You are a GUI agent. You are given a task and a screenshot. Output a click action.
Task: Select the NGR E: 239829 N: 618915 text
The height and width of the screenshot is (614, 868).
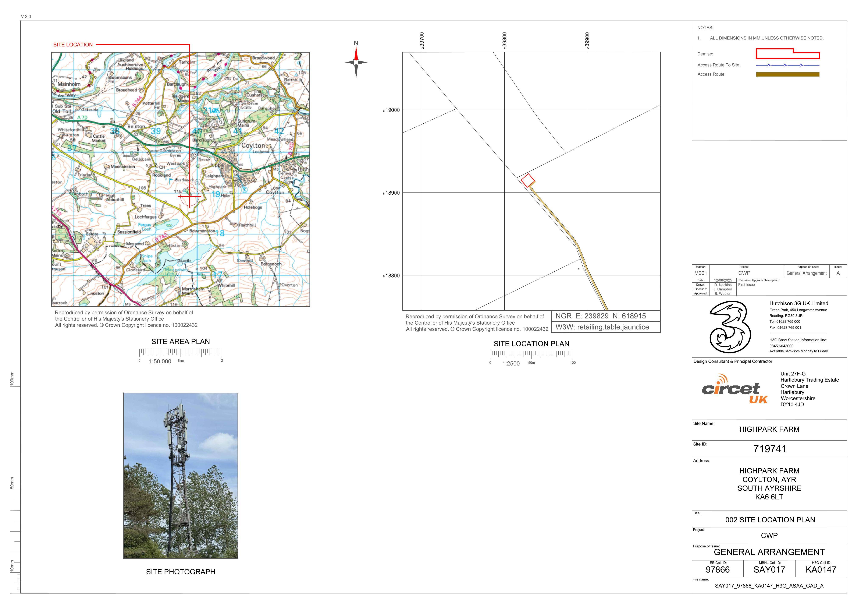pos(601,316)
